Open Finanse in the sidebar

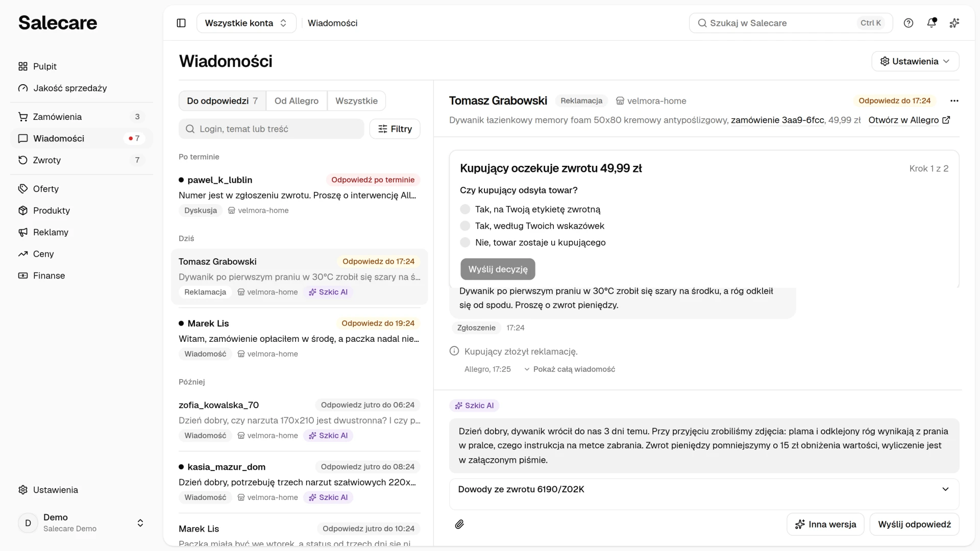(x=82, y=275)
